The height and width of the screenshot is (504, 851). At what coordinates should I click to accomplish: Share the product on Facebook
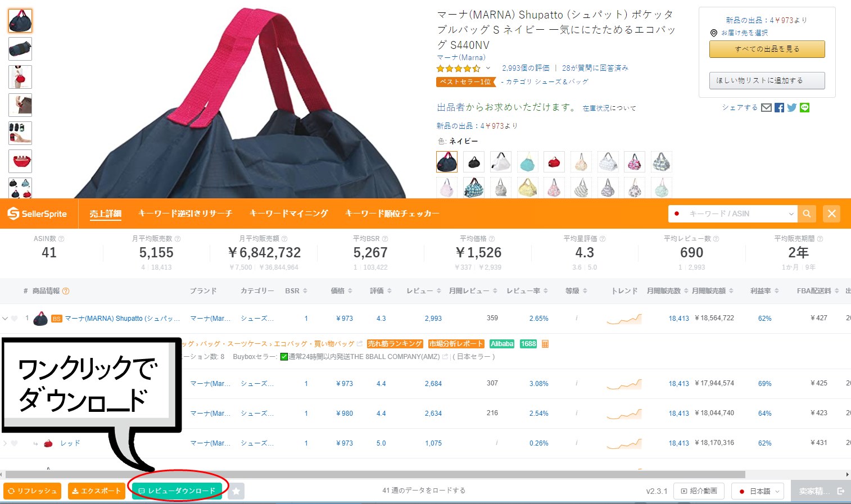pos(779,108)
